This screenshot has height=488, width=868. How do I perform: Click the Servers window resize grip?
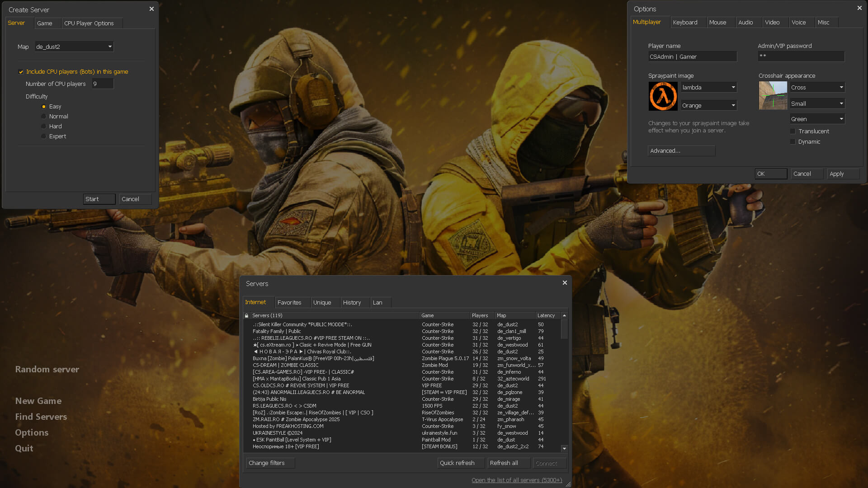point(568,484)
